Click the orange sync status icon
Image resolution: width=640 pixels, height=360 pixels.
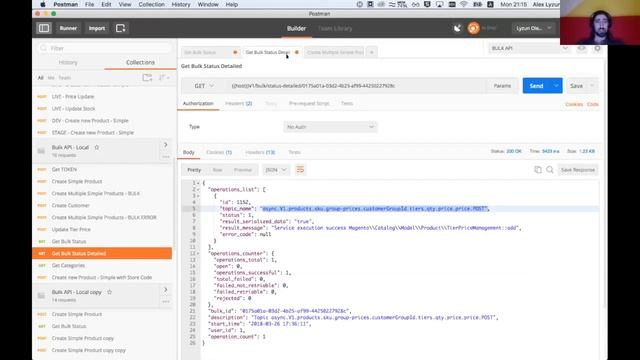[x=473, y=28]
